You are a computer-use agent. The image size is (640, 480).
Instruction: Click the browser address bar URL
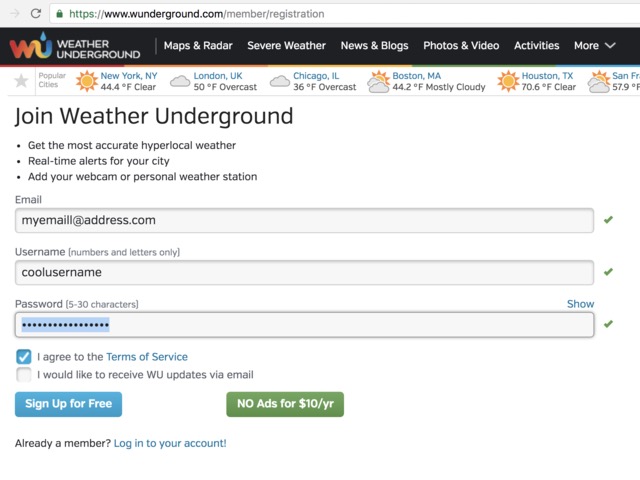(x=196, y=14)
